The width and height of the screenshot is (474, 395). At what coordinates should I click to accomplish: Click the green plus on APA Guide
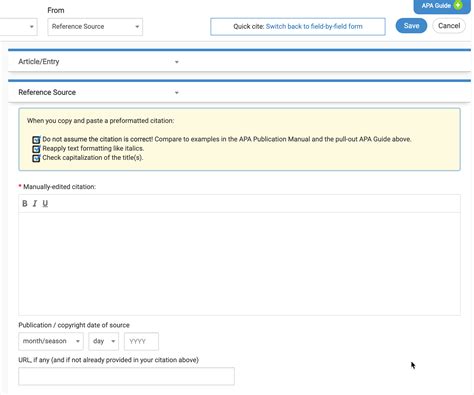(458, 5)
